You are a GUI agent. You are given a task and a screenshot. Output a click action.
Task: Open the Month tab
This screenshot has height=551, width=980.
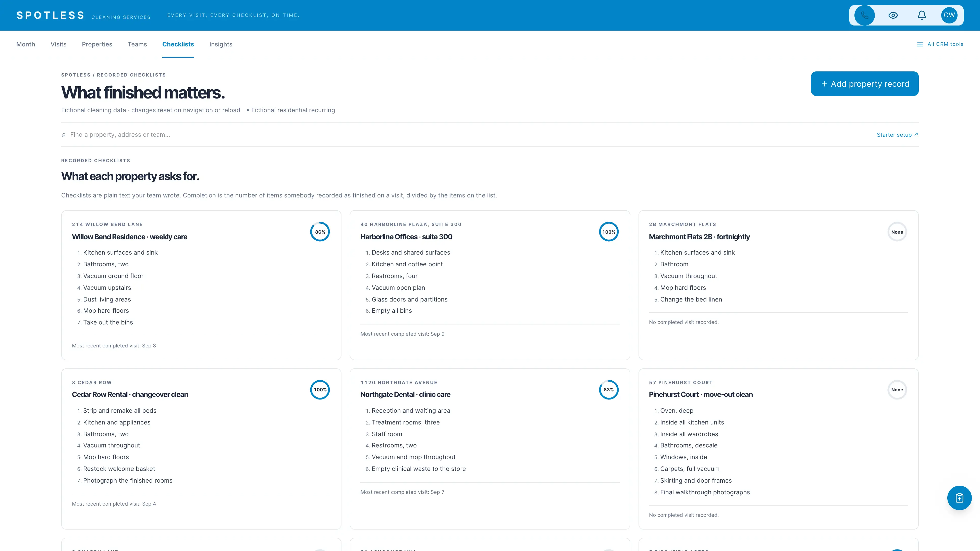[x=26, y=44]
